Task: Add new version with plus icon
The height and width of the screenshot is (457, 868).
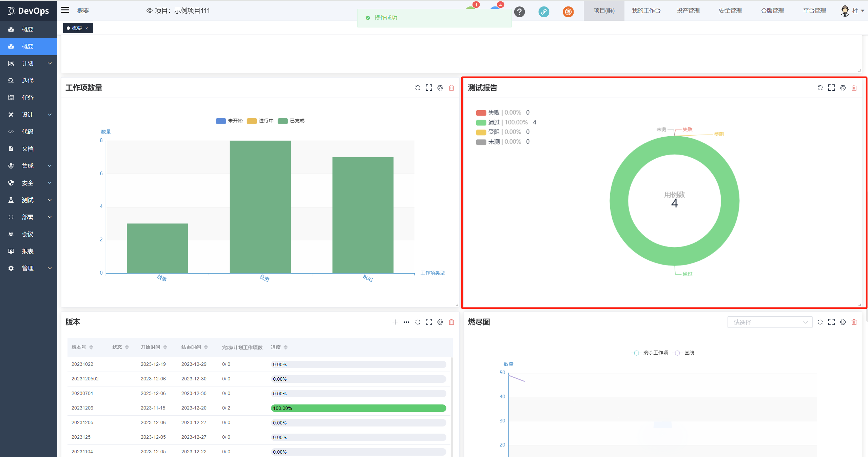Action: (395, 322)
